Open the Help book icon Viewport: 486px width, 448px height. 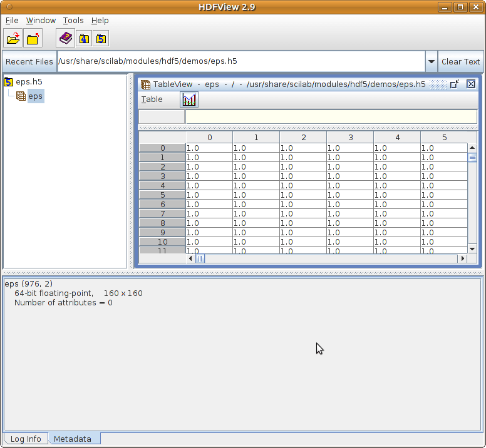coord(65,38)
